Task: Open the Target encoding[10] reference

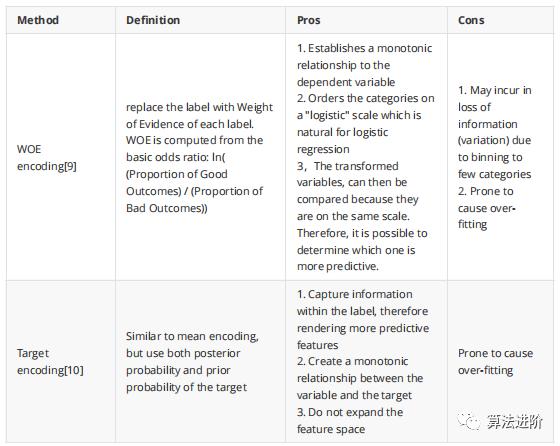Action: 50,361
